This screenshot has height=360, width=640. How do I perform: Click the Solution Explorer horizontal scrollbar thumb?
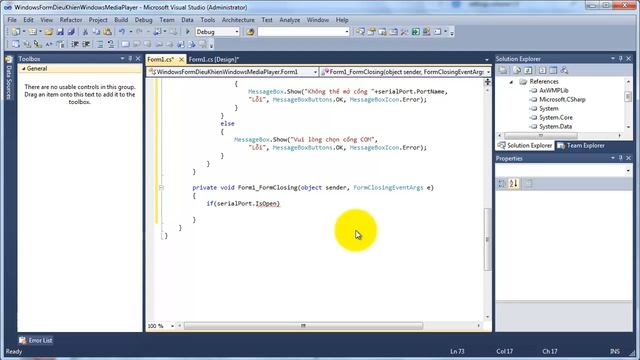pos(540,135)
